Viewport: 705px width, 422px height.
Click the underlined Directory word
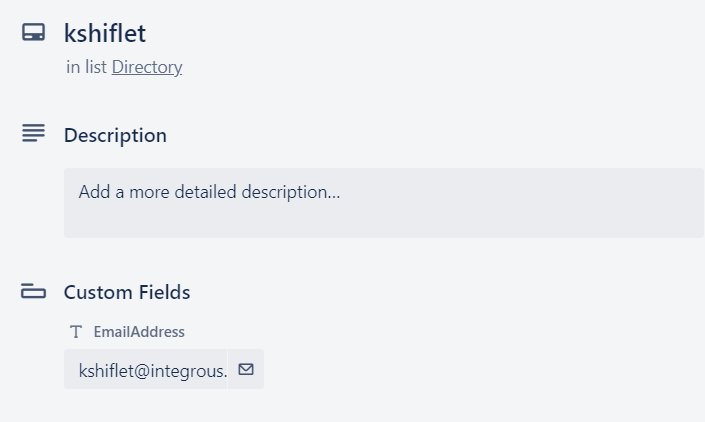pos(147,67)
